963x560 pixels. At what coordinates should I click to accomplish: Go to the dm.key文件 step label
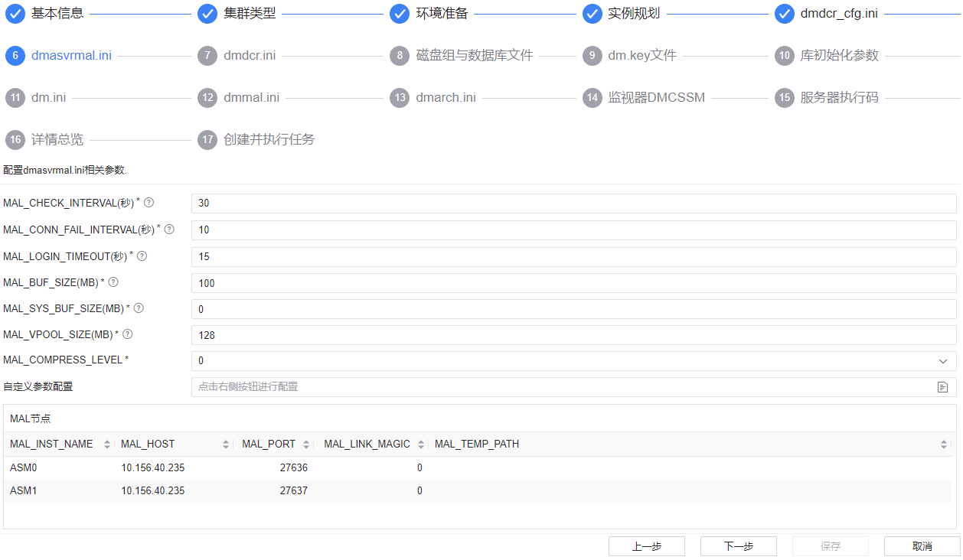click(x=642, y=56)
